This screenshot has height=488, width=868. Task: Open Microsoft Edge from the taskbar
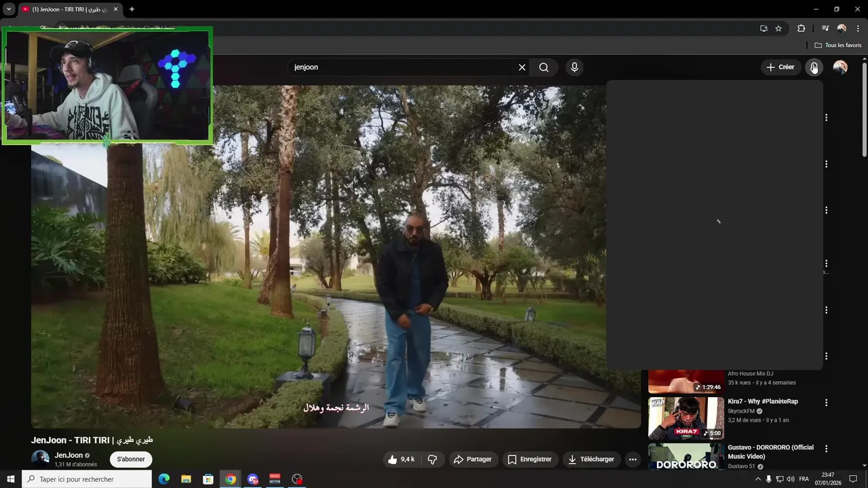pyautogui.click(x=163, y=479)
